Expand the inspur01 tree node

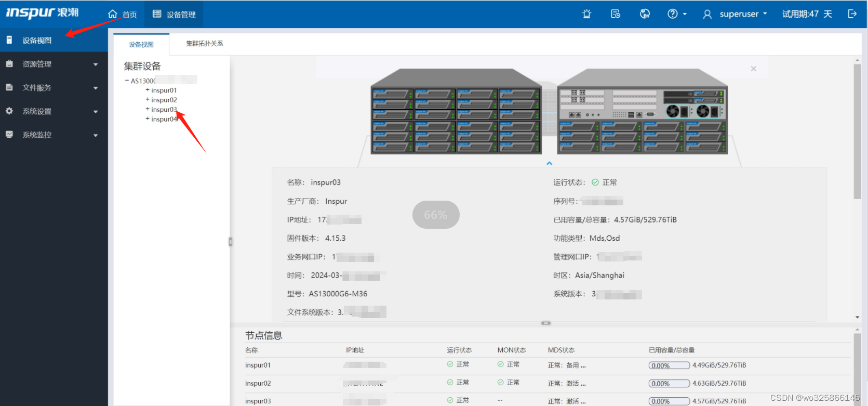pyautogui.click(x=148, y=90)
